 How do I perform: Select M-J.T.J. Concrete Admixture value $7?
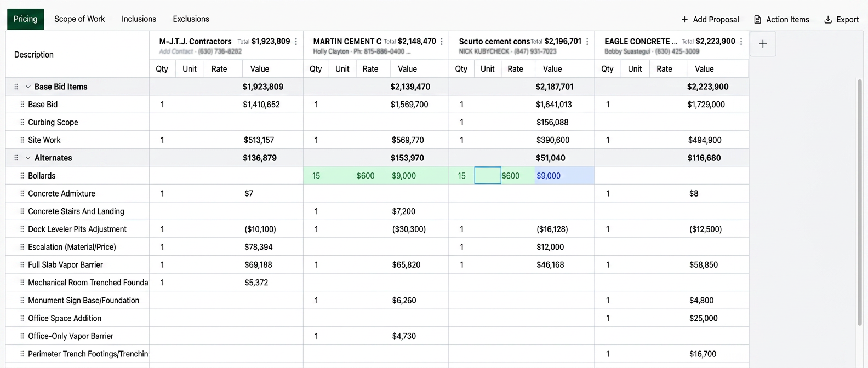[x=249, y=193]
